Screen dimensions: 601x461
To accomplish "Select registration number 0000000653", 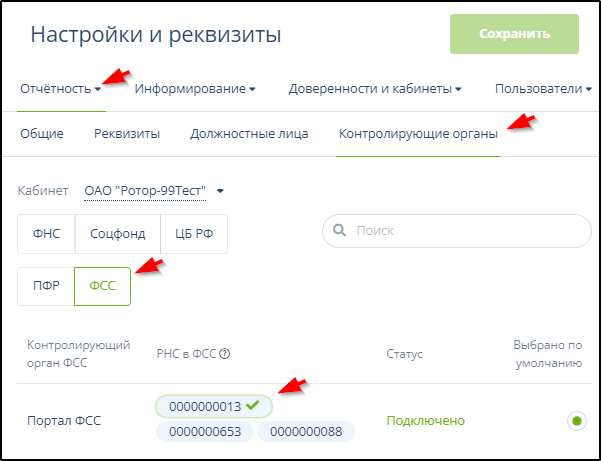I will (x=204, y=431).
